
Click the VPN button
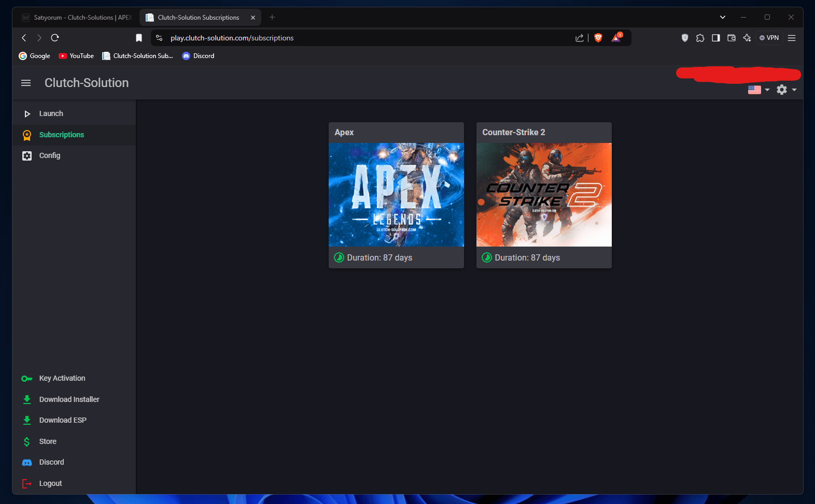tap(769, 38)
